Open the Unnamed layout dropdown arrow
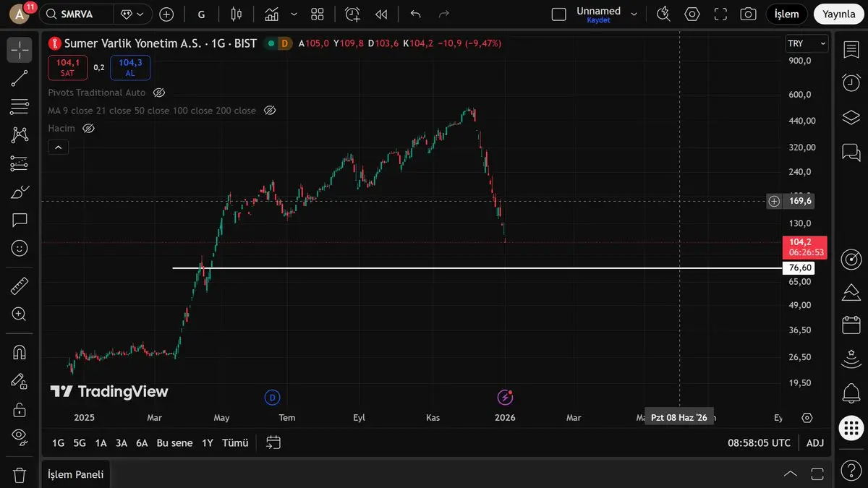868x488 pixels. 634,14
